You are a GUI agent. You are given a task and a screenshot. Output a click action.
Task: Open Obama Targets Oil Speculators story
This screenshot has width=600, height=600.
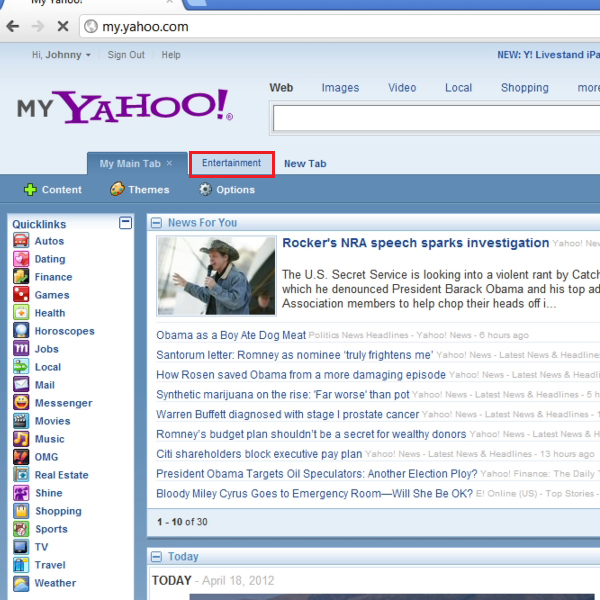point(316,474)
